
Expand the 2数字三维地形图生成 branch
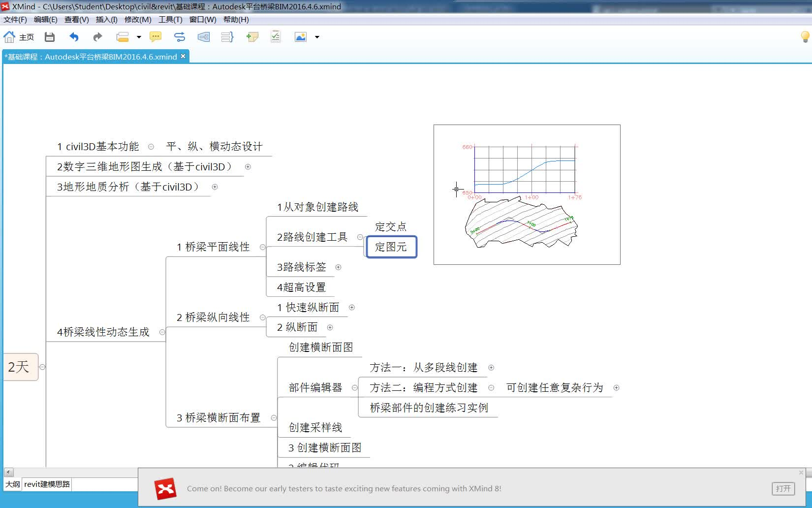(248, 167)
